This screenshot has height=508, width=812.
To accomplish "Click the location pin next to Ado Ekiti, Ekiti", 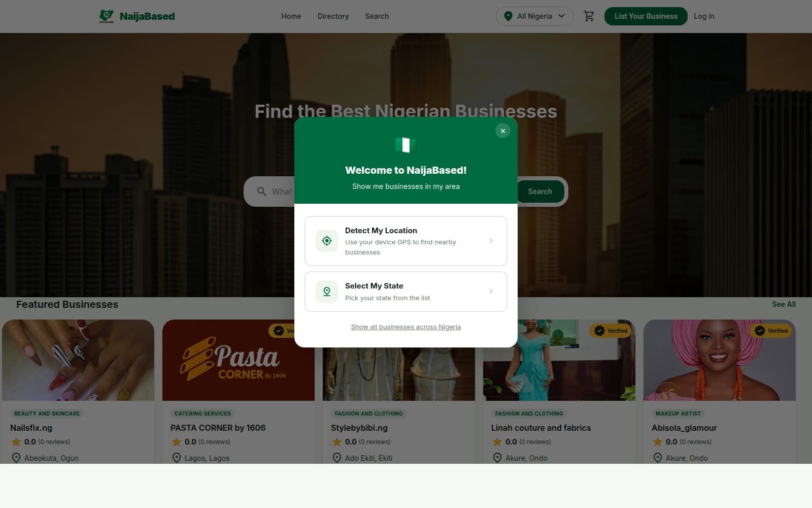I will tap(337, 458).
